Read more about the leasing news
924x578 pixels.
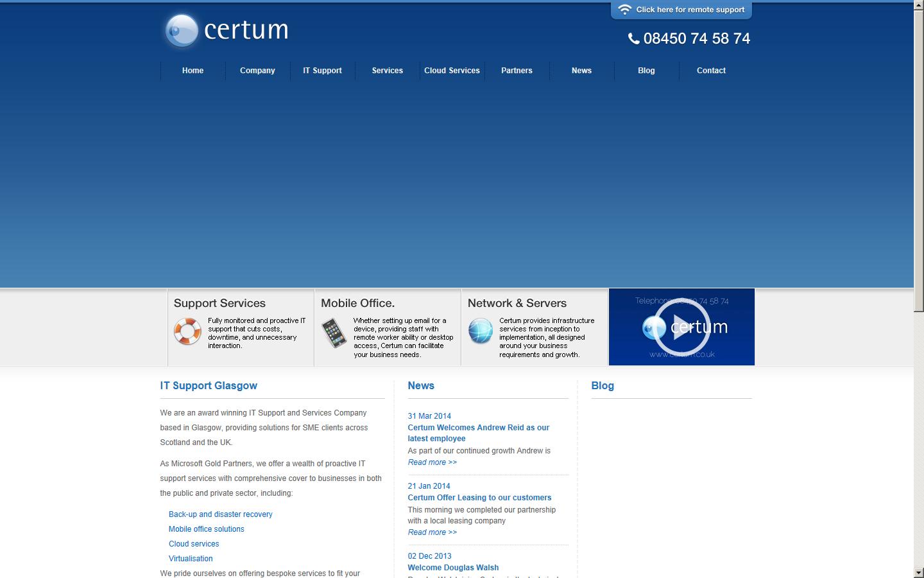click(432, 532)
